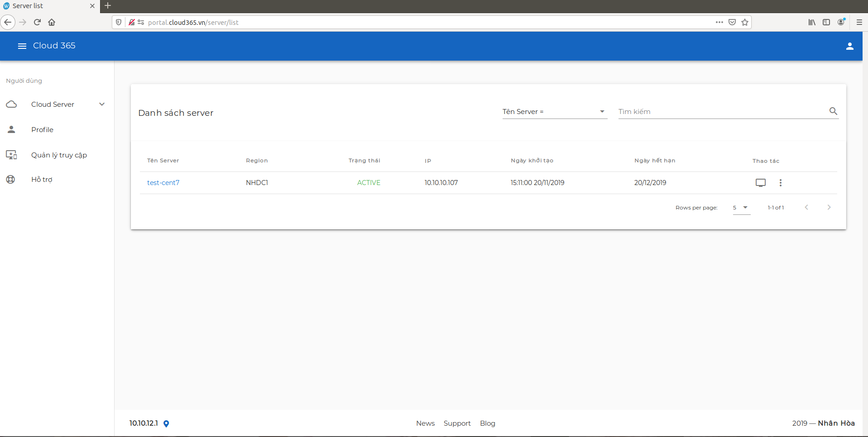Click the browser forward button

tap(23, 22)
